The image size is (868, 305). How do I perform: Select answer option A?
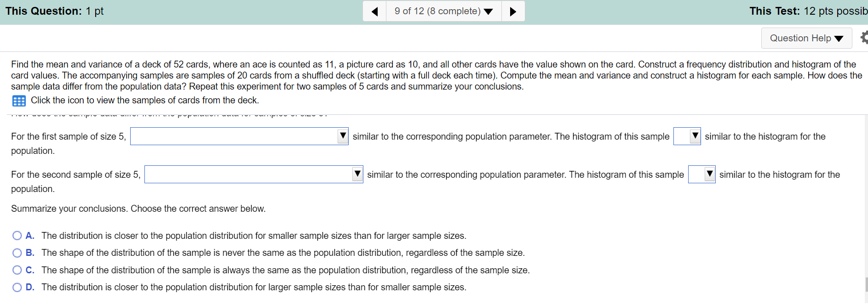(17, 236)
